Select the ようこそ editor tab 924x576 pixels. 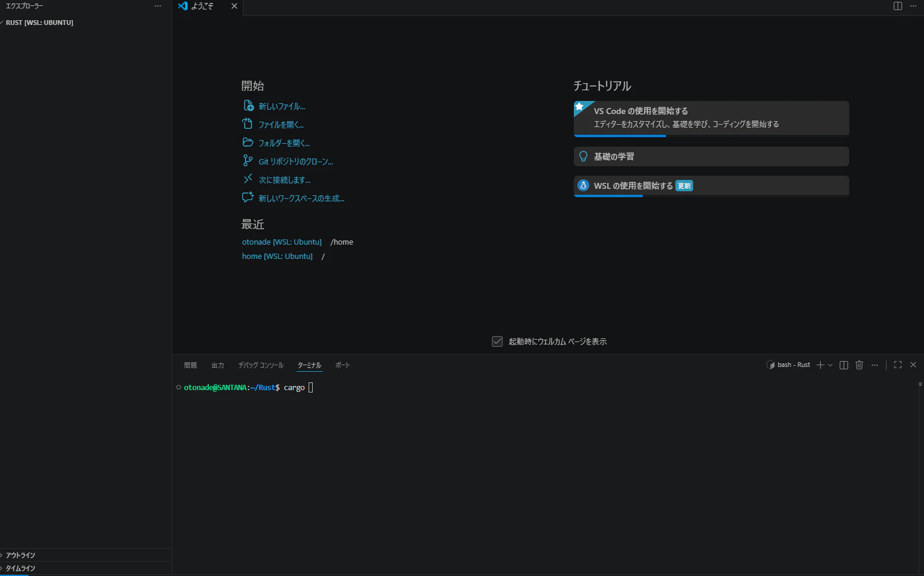point(202,6)
